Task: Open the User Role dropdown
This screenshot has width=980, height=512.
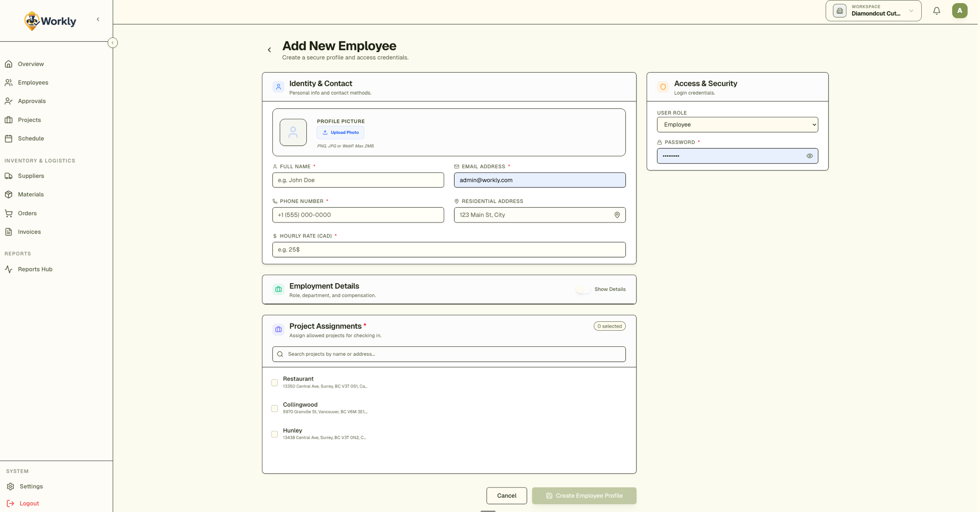Action: (737, 124)
